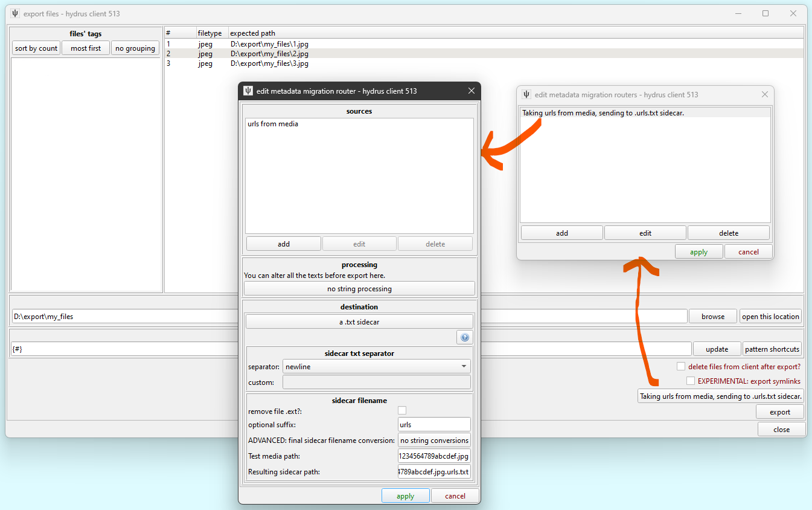This screenshot has width=812, height=510.
Task: Click hydrus logo in metadata migration router dialog
Action: (x=248, y=91)
